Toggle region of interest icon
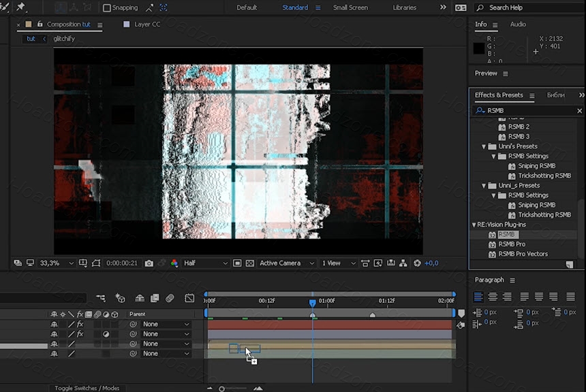This screenshot has height=392, width=586. tap(237, 263)
